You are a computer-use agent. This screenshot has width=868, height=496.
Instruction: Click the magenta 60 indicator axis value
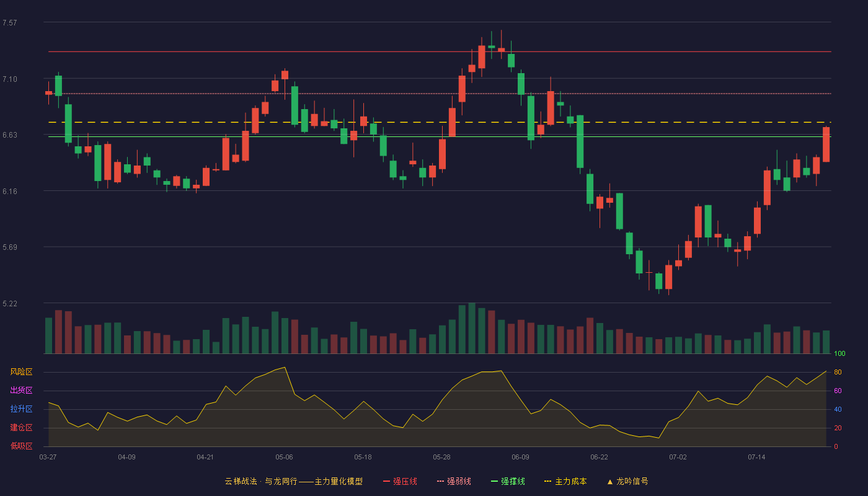(x=838, y=391)
